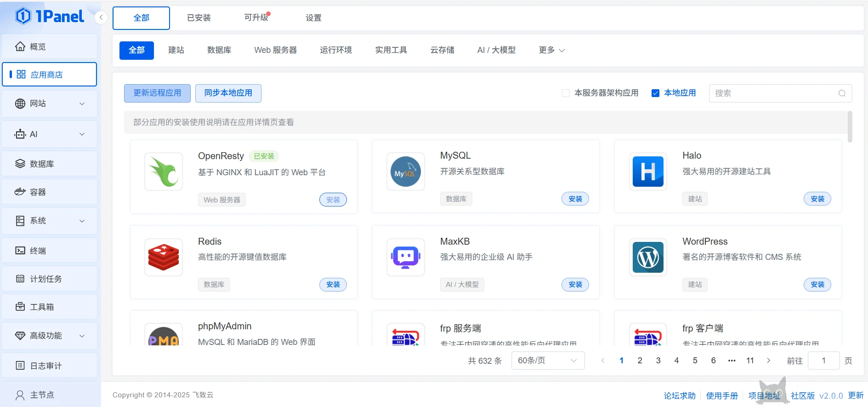This screenshot has width=868, height=407.
Task: Open the MaxKB app icon
Action: click(406, 257)
